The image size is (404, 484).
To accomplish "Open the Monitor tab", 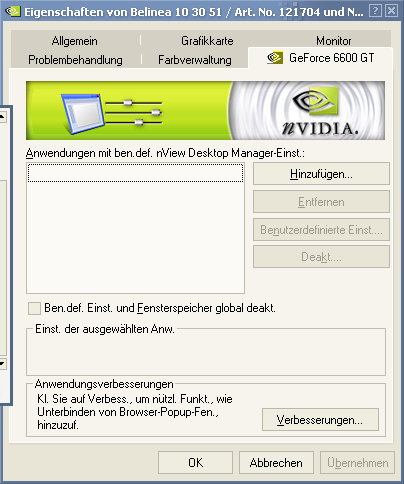I will [x=333, y=41].
